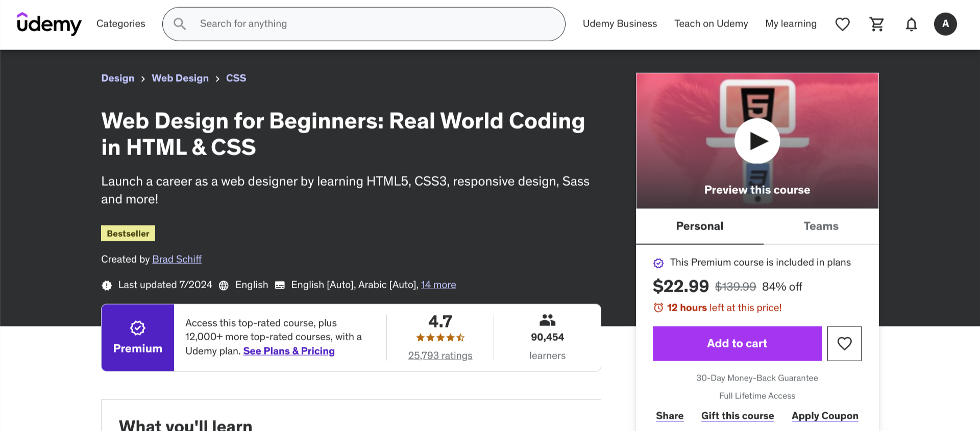
Task: Open the wishlist heart icon in header
Action: coord(842,24)
